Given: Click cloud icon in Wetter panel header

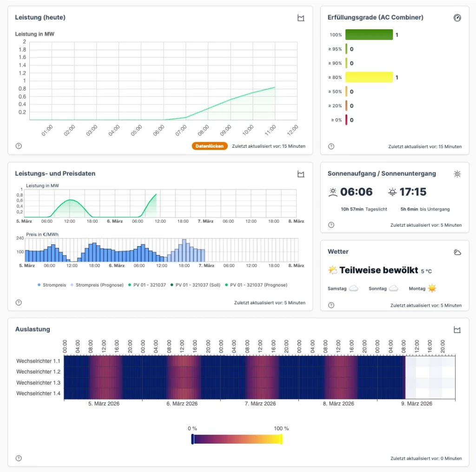Looking at the screenshot, I should pos(457,252).
